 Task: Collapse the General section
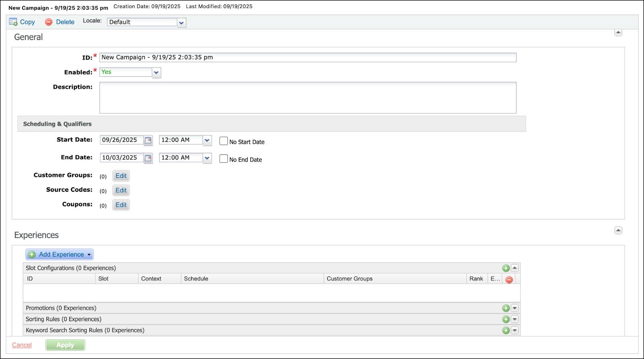coord(618,33)
